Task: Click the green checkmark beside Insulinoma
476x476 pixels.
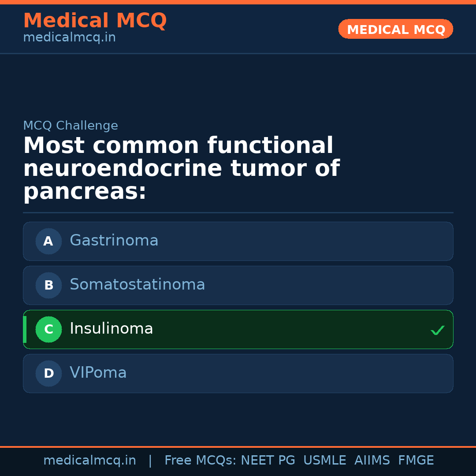Action: tap(437, 330)
